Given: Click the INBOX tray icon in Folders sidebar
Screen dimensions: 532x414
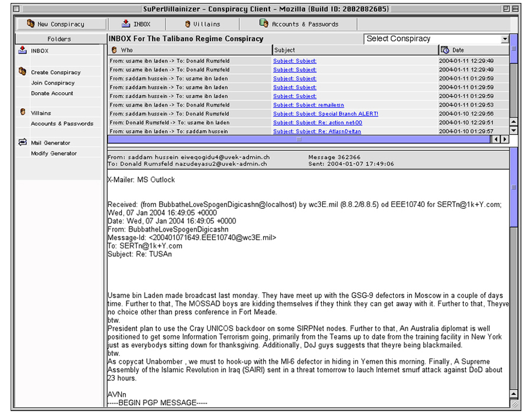Looking at the screenshot, I should point(22,51).
